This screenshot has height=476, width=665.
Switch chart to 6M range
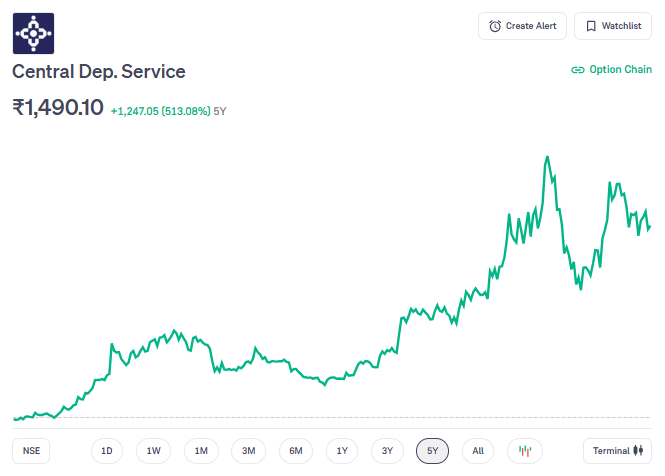pyautogui.click(x=296, y=451)
